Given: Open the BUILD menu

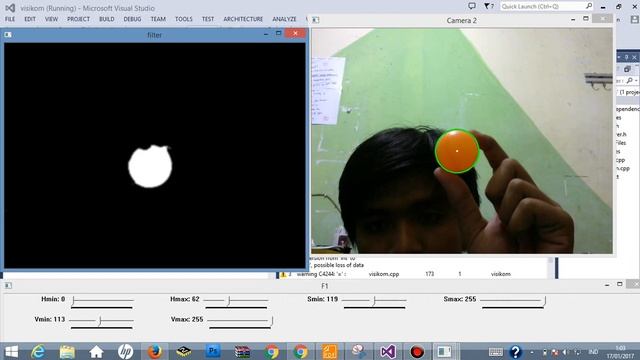Looking at the screenshot, I should click(x=107, y=19).
